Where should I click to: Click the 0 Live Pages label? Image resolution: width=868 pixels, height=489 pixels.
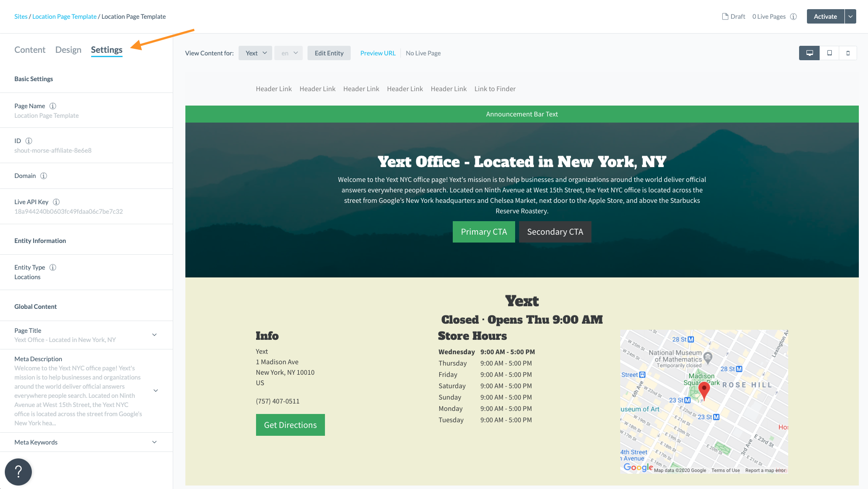[x=769, y=17]
